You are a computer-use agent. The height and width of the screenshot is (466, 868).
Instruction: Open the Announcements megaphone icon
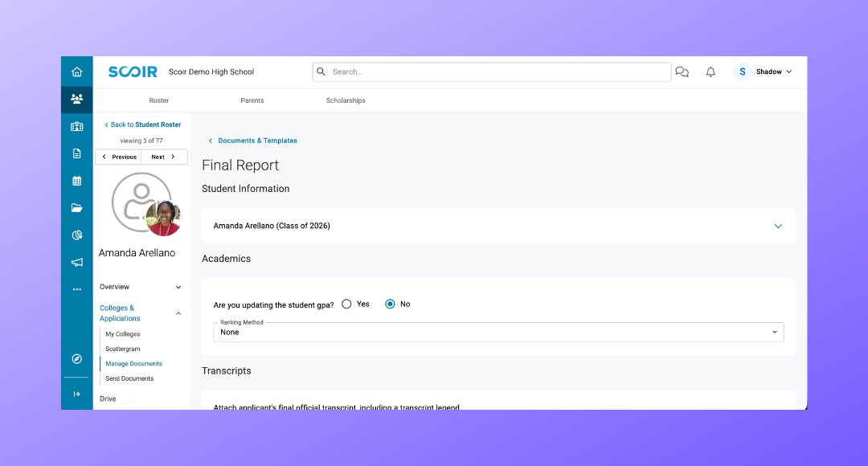76,262
